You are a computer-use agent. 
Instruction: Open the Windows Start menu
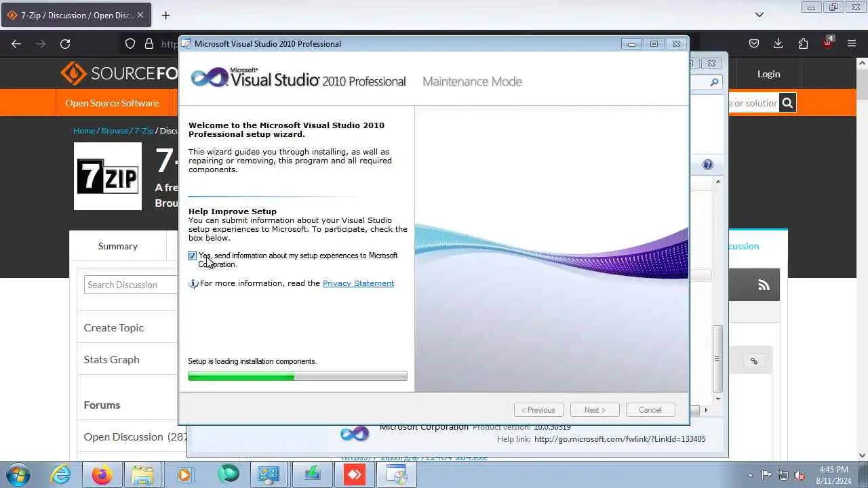17,474
